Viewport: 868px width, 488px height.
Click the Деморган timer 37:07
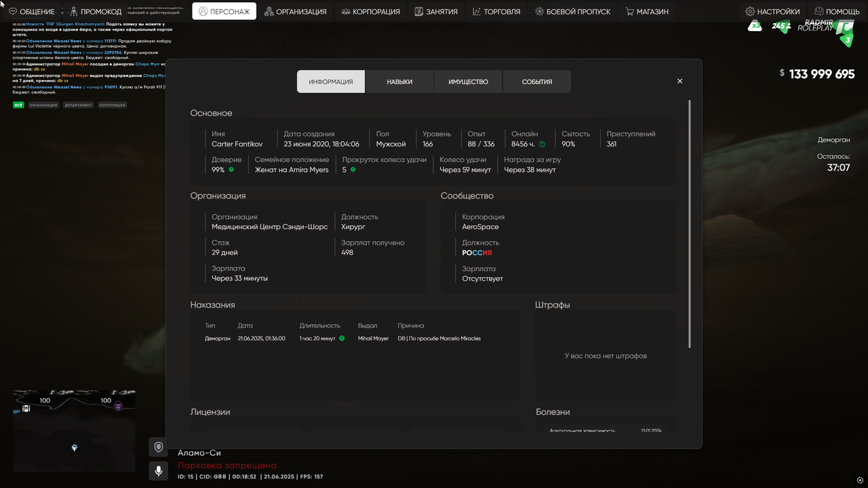pyautogui.click(x=838, y=167)
